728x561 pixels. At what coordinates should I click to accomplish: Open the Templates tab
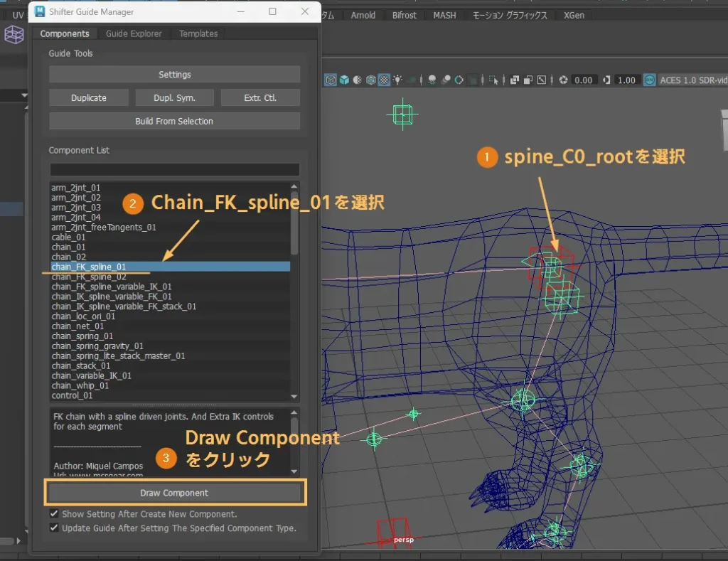tap(198, 33)
